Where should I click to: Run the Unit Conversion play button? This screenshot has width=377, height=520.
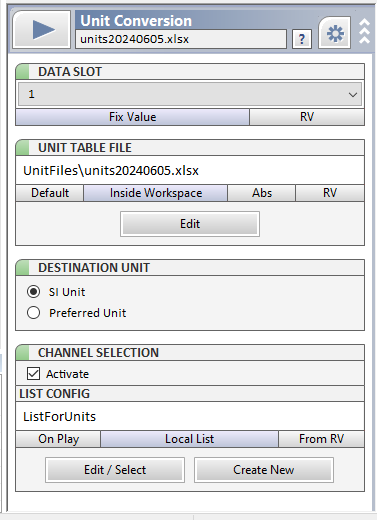click(x=42, y=29)
